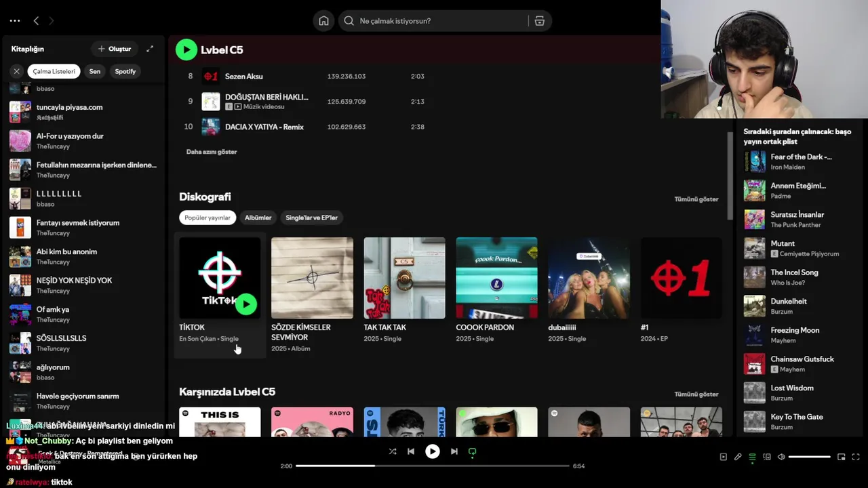Seek on the playback progress bar
This screenshot has width=868, height=488.
pos(433,466)
